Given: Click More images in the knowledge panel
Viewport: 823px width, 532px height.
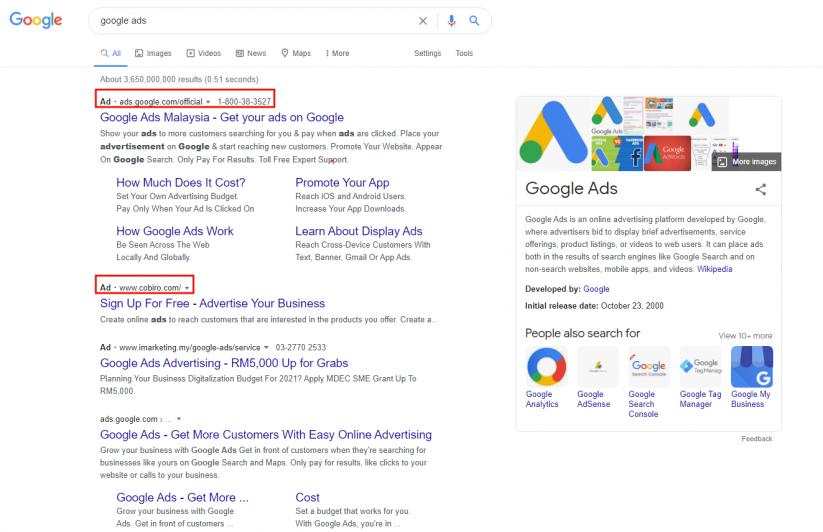Looking at the screenshot, I should 746,162.
